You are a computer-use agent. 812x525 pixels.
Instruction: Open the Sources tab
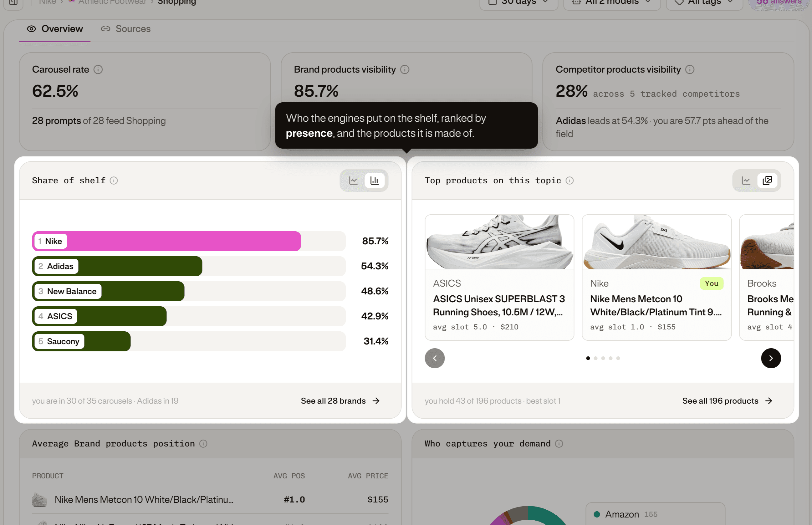(126, 29)
